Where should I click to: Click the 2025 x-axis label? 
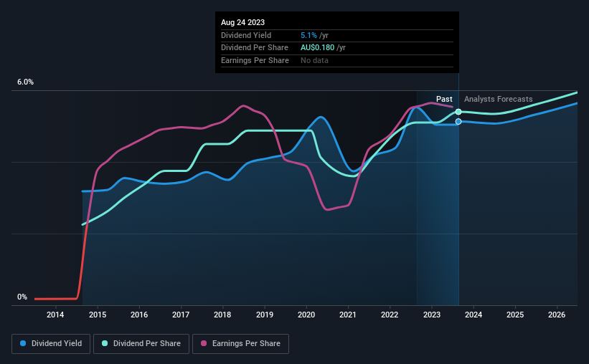(x=515, y=315)
